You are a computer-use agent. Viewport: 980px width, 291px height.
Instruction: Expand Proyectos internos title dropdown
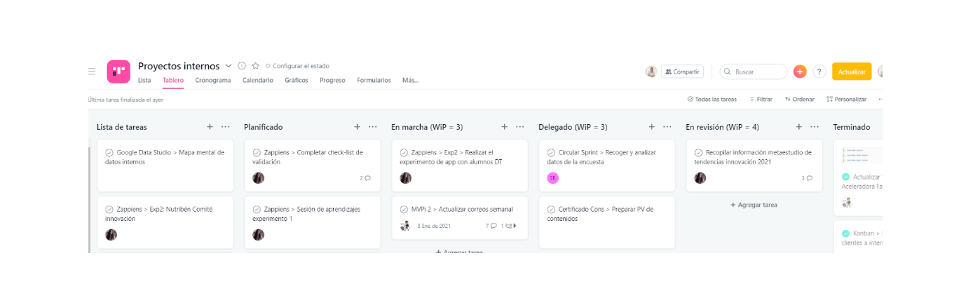point(228,66)
